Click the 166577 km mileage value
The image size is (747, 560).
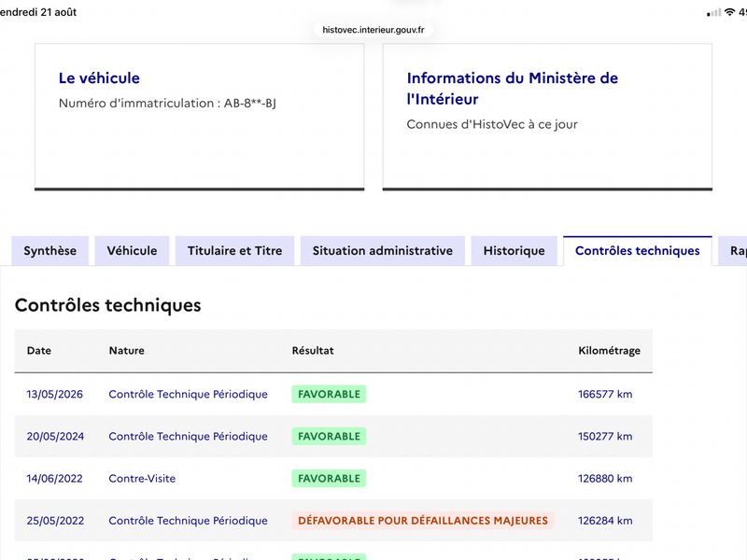click(x=605, y=394)
